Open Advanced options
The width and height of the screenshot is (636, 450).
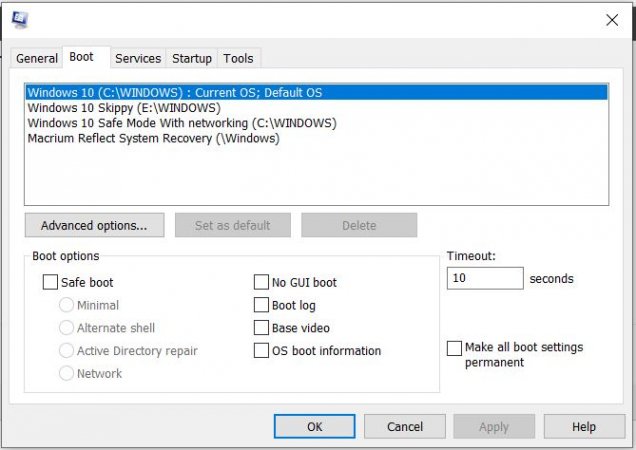click(x=95, y=225)
